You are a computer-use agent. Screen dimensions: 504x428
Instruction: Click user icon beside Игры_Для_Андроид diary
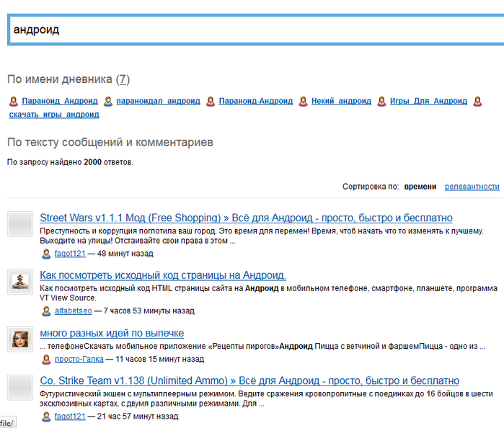pyautogui.click(x=383, y=102)
